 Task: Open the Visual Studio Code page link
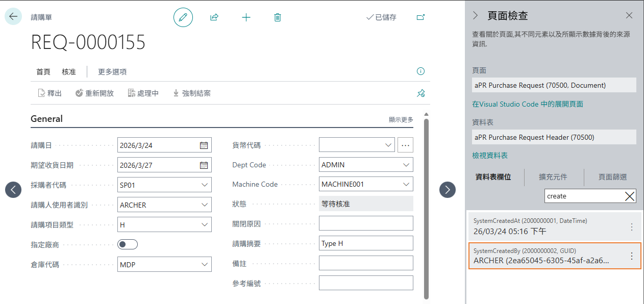pos(528,104)
